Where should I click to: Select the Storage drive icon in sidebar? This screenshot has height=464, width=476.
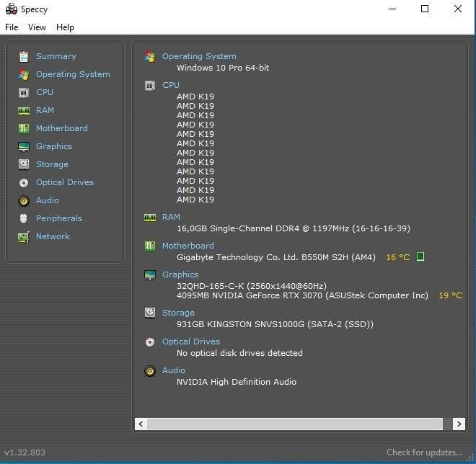[24, 164]
